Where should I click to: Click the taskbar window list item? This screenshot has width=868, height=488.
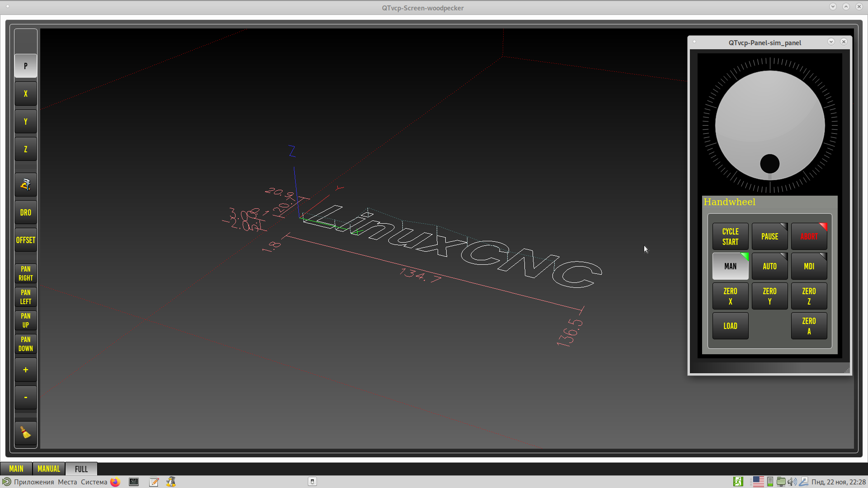pos(312,482)
